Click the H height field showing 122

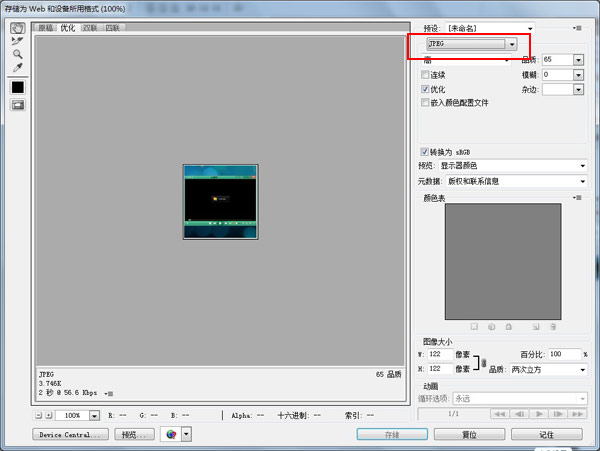(x=440, y=369)
